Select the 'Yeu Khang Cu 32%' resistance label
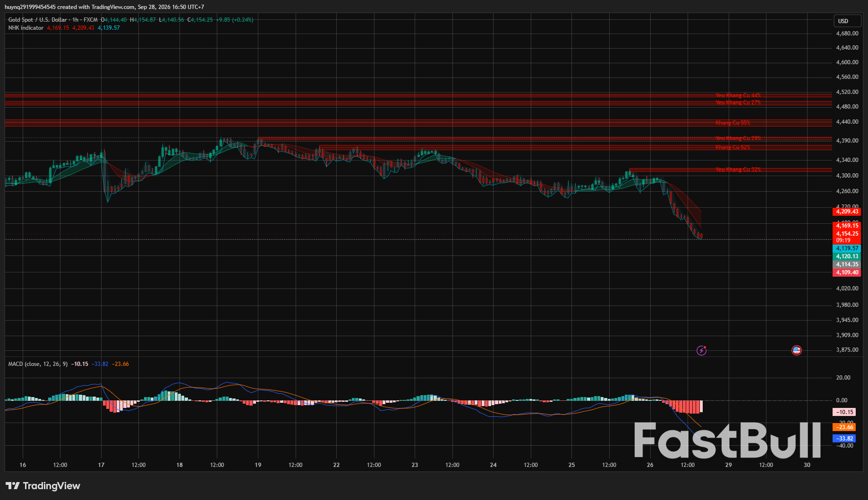The height and width of the screenshot is (500, 868). (x=738, y=169)
